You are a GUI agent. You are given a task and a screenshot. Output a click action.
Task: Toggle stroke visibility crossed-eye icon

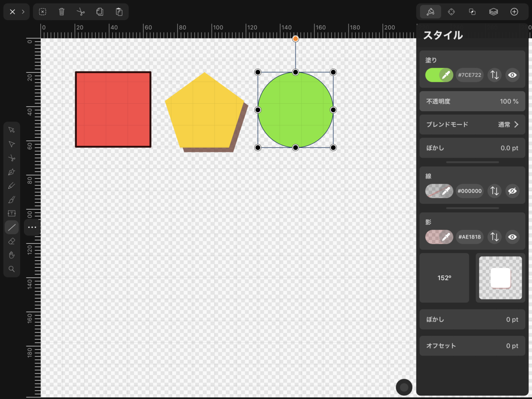pyautogui.click(x=512, y=191)
